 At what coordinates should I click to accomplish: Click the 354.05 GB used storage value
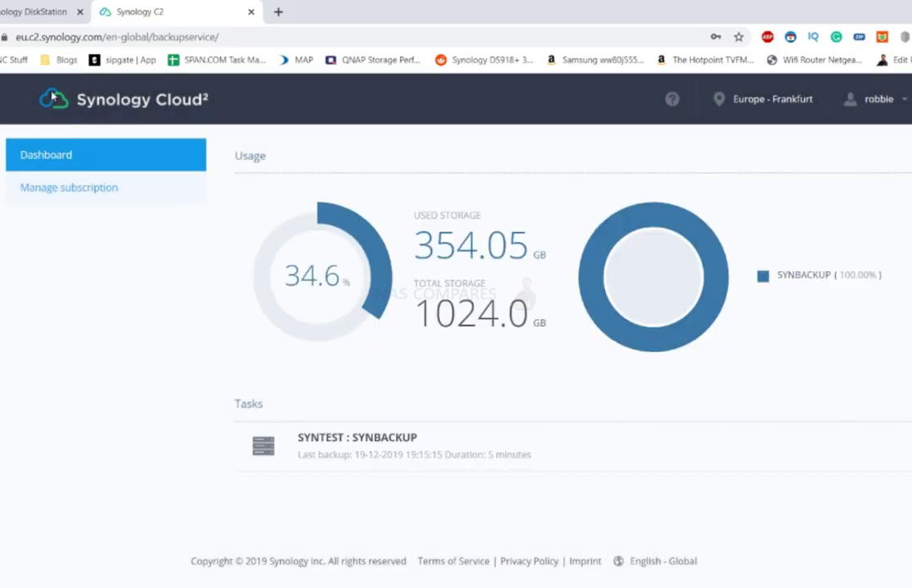point(480,245)
